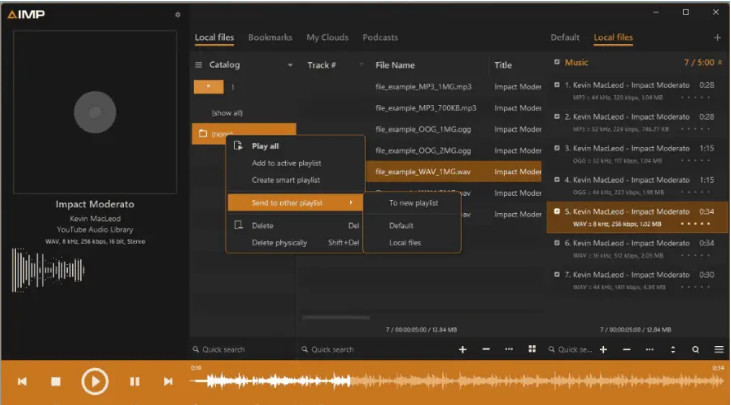Viewport: 731px width, 405px height.
Task: Click the mini waveform visualization
Action: pyautogui.click(x=48, y=270)
